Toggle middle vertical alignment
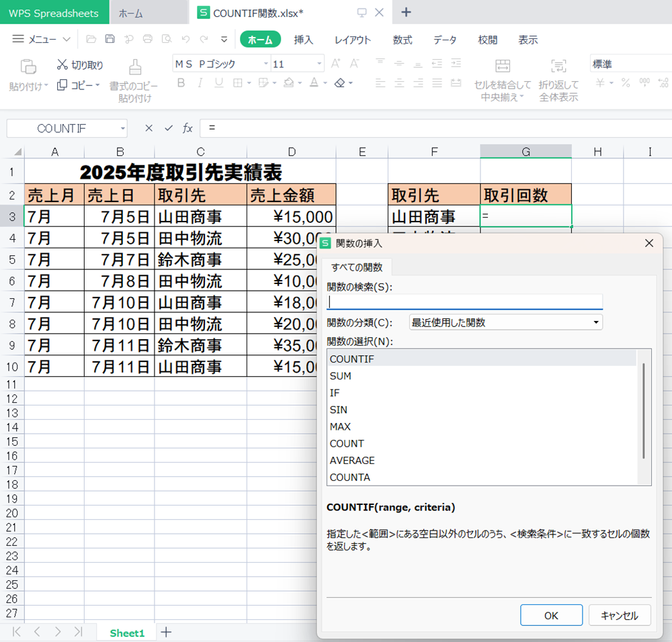Screen dimensions: 672x642 [x=399, y=63]
